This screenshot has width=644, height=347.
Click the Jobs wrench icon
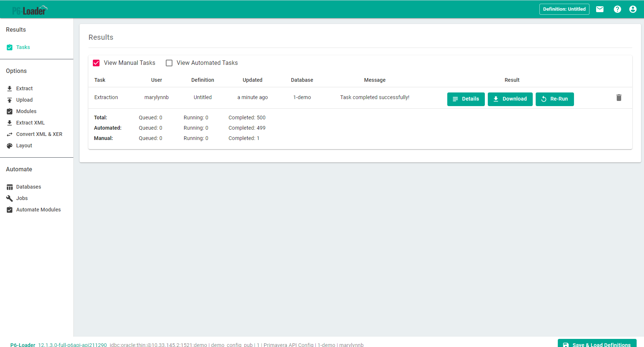(x=10, y=199)
